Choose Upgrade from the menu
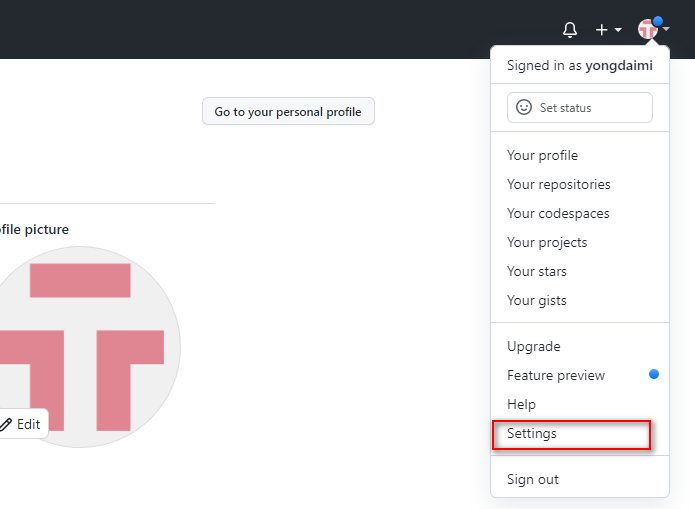 [534, 346]
